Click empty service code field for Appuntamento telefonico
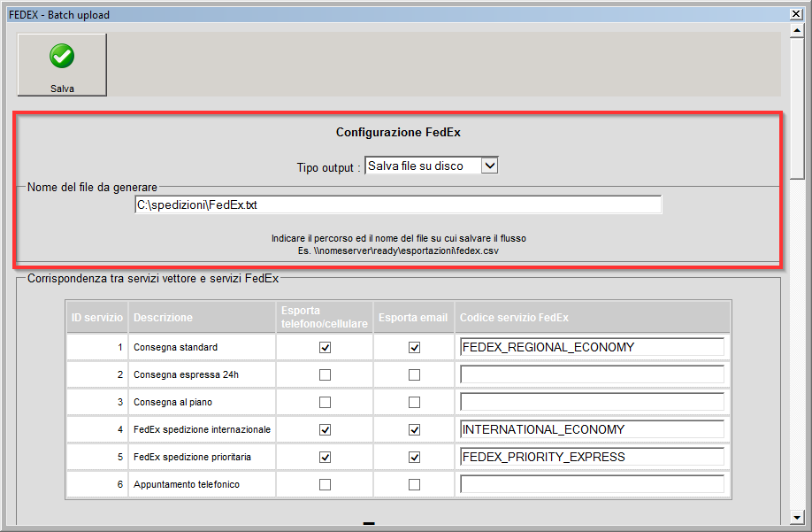 click(x=592, y=484)
